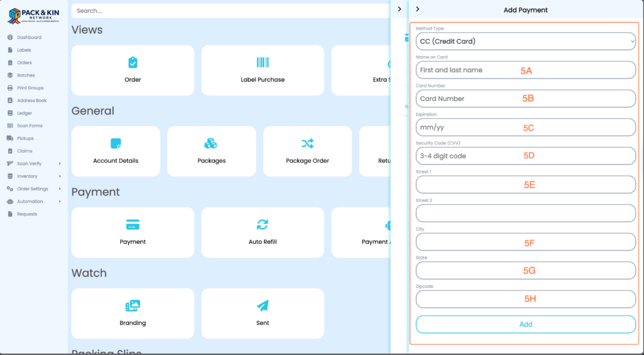The height and width of the screenshot is (355, 644).
Task: Open the Account Details card
Action: pos(116,151)
